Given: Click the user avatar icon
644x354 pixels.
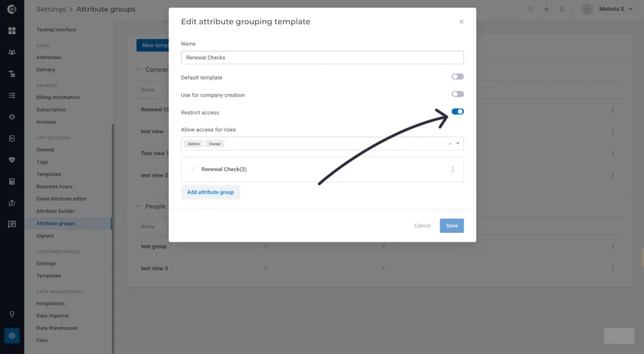Looking at the screenshot, I should pos(587,9).
